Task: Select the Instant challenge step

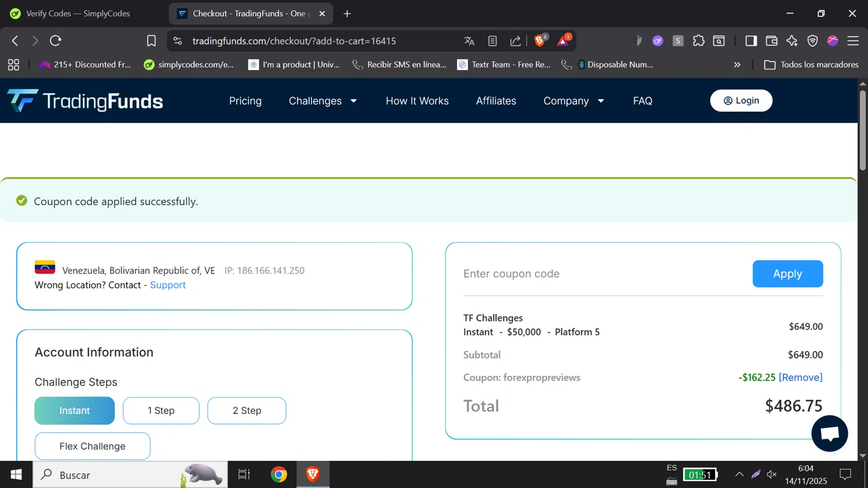Action: tap(75, 411)
